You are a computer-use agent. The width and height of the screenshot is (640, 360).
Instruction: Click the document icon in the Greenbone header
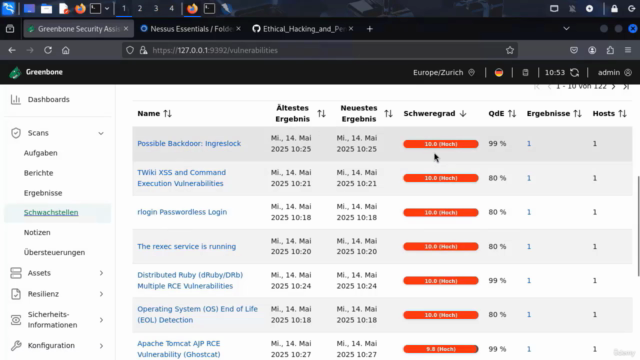tap(525, 72)
